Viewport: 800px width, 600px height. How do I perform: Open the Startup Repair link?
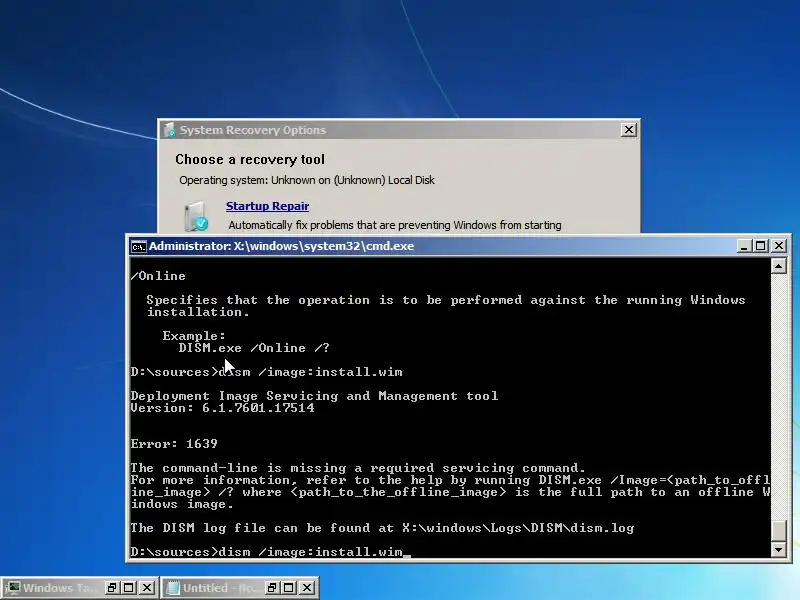coord(267,206)
